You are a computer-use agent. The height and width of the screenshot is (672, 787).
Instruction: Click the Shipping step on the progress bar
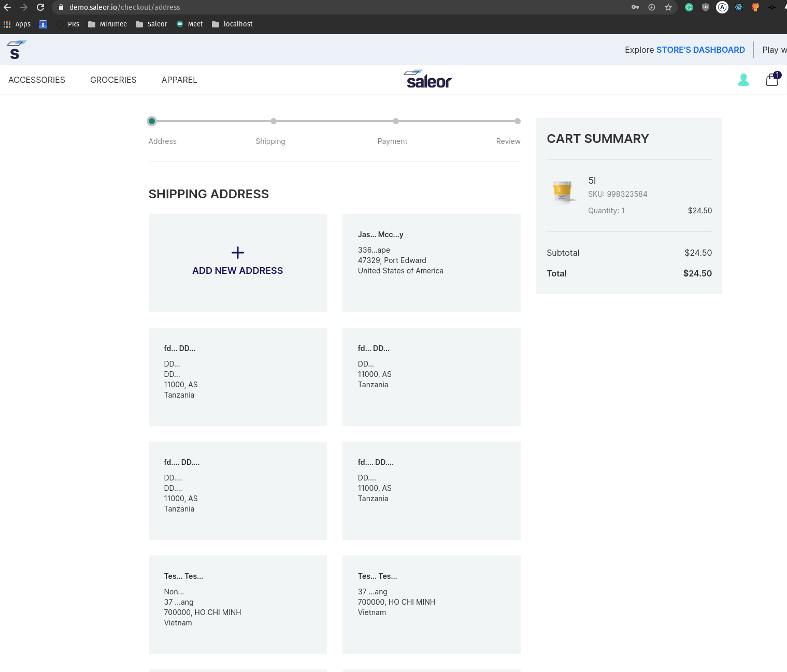click(274, 121)
